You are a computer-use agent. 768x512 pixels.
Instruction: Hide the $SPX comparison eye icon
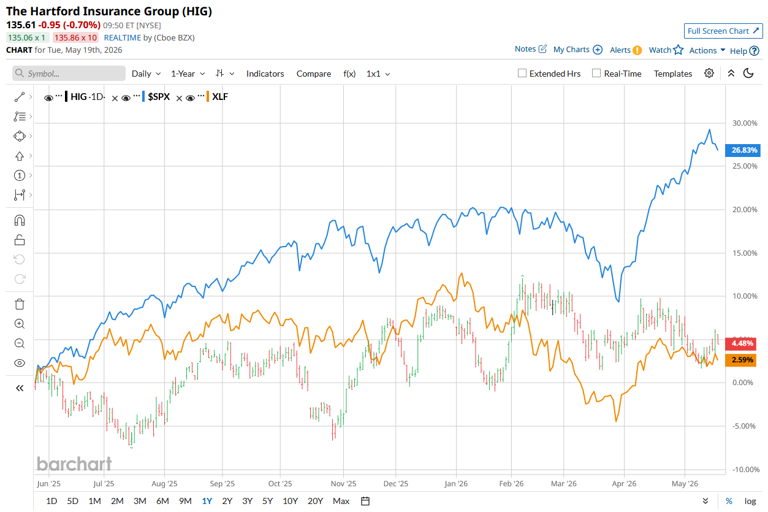coord(126,98)
